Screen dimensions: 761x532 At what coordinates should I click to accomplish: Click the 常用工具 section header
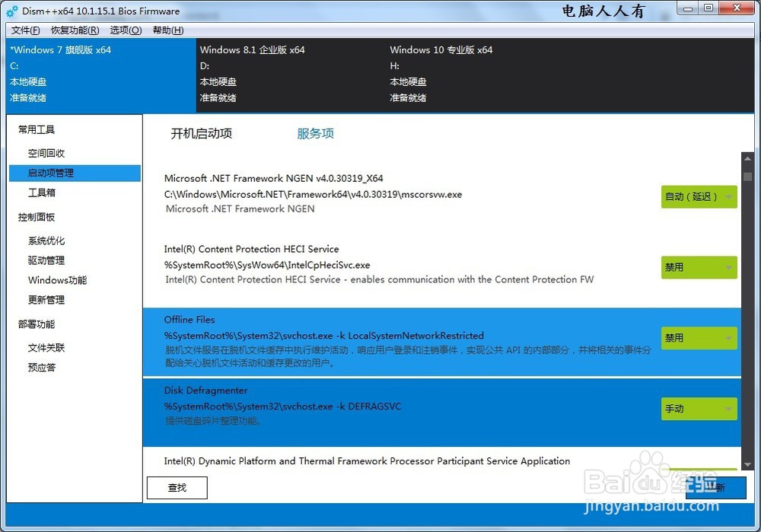coord(37,129)
